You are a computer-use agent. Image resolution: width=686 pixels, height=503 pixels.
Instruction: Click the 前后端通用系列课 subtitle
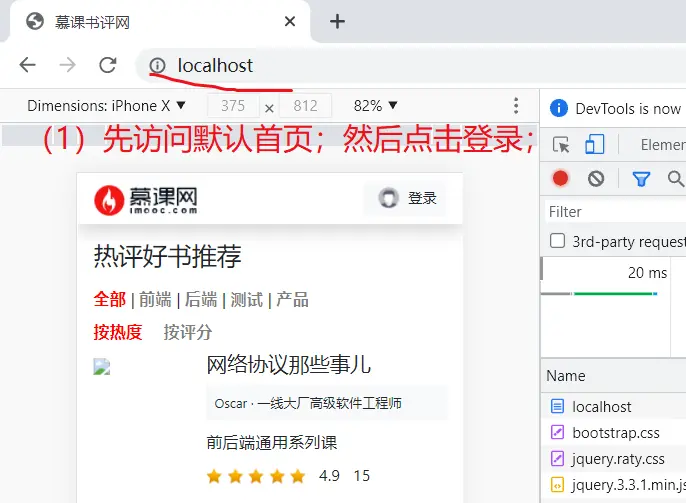[272, 443]
